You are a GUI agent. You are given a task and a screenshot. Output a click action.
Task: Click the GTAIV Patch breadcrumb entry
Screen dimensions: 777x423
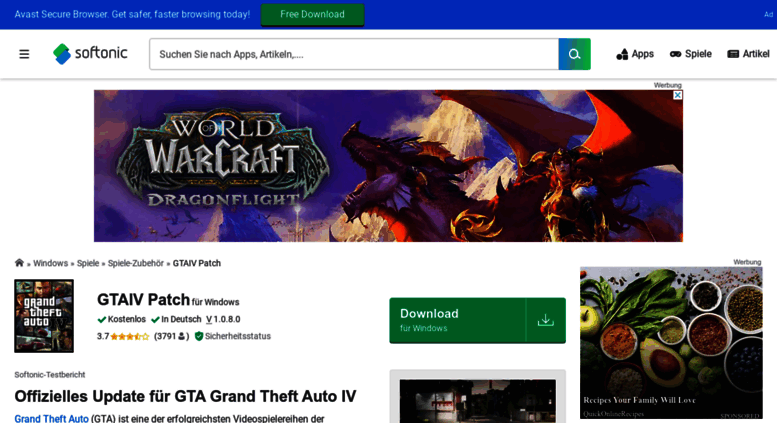point(197,263)
